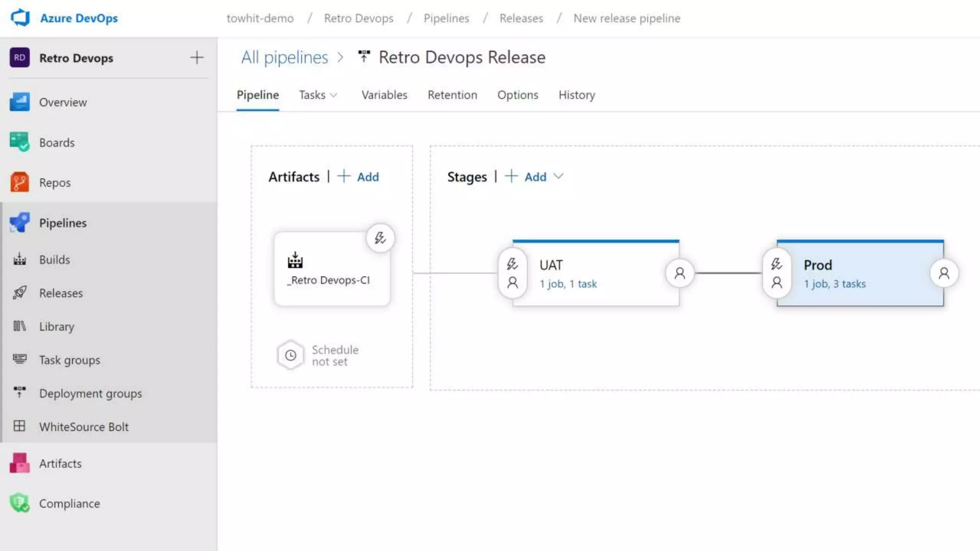Open Prod post-deployment conditions icon
This screenshot has height=551, width=980.
pos(944,273)
